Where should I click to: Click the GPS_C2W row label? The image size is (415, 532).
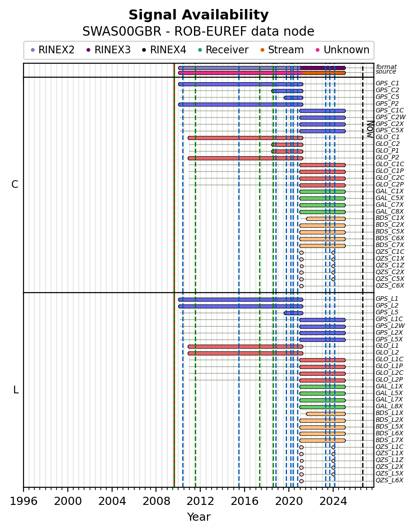(391, 117)
